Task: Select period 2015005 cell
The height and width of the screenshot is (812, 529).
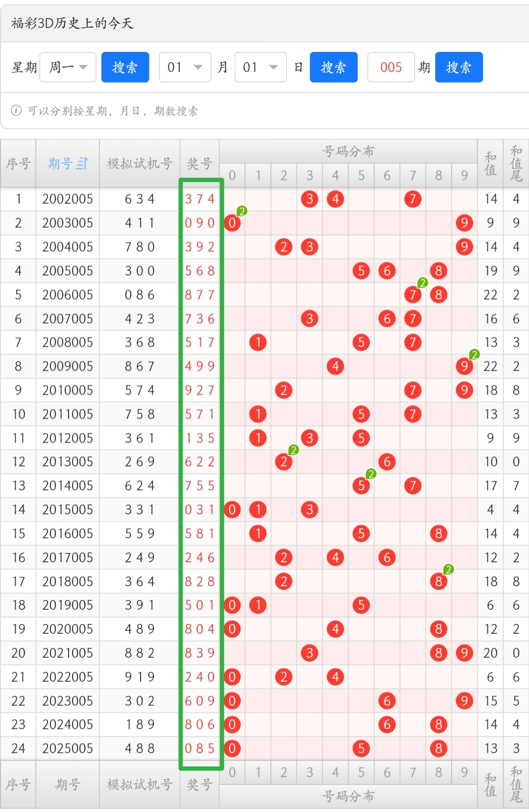Action: pos(68,510)
